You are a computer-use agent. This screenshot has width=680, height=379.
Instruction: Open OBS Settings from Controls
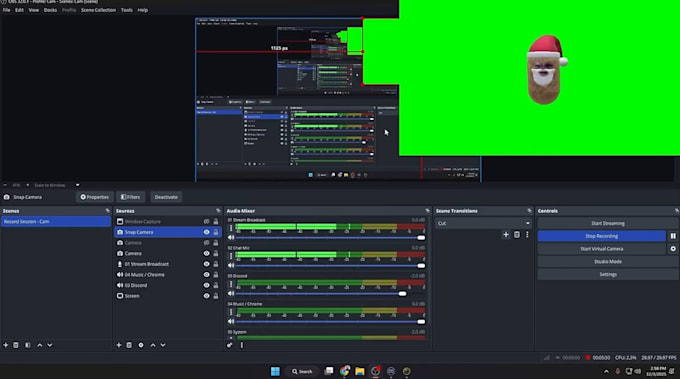coord(608,274)
